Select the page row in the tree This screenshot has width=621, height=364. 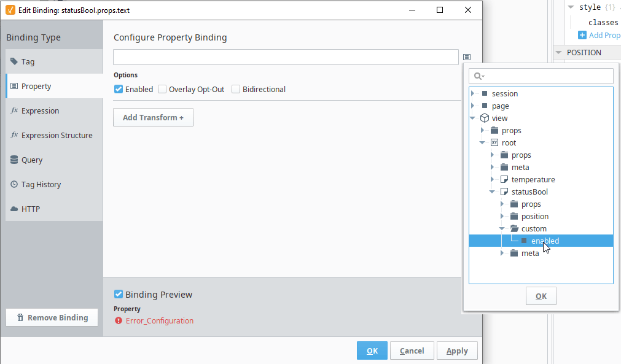[x=541, y=106]
